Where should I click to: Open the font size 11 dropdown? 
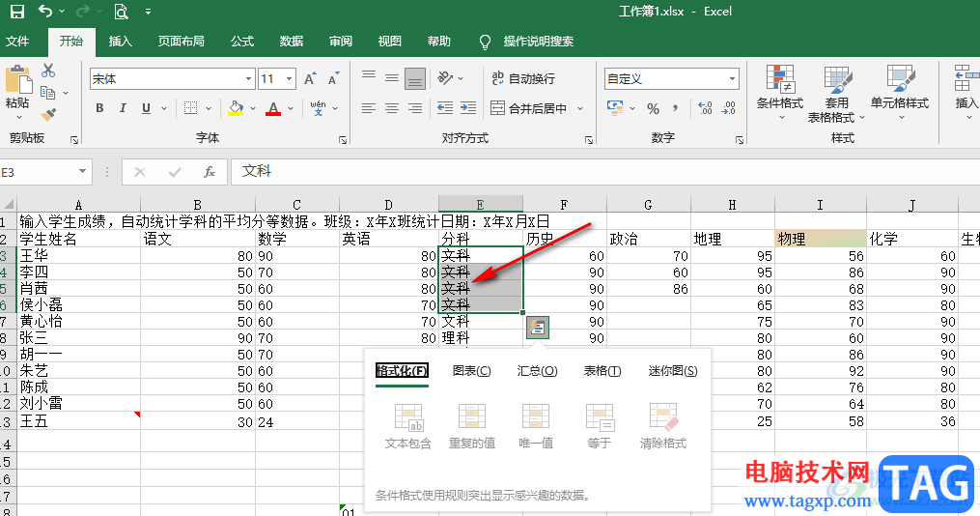289,79
